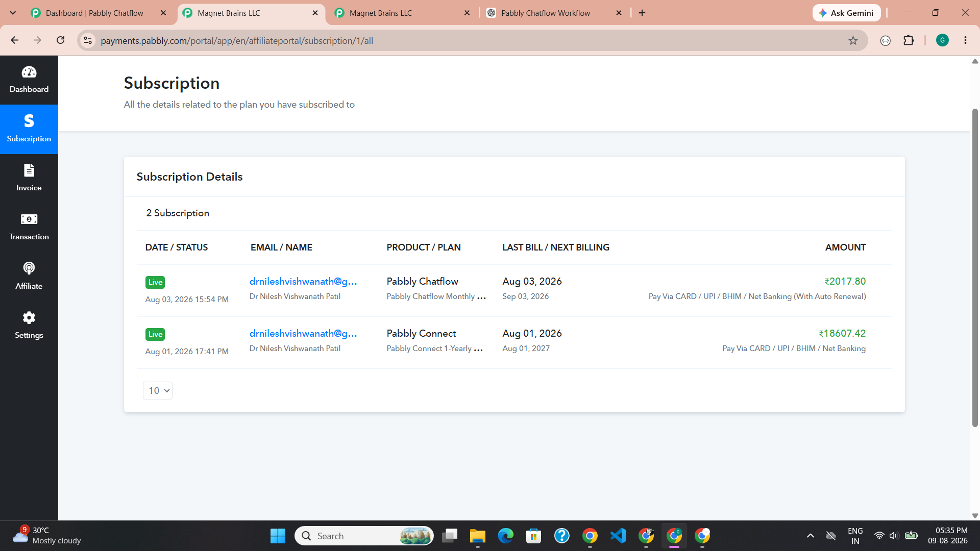The height and width of the screenshot is (551, 980).
Task: Click Pabbly Chatflow Monthly plan text
Action: click(436, 296)
